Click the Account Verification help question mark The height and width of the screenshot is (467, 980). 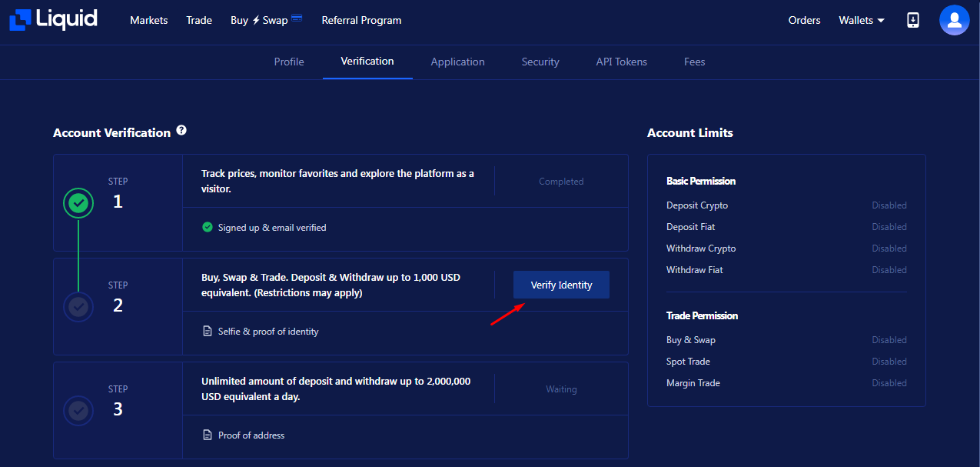pos(181,131)
